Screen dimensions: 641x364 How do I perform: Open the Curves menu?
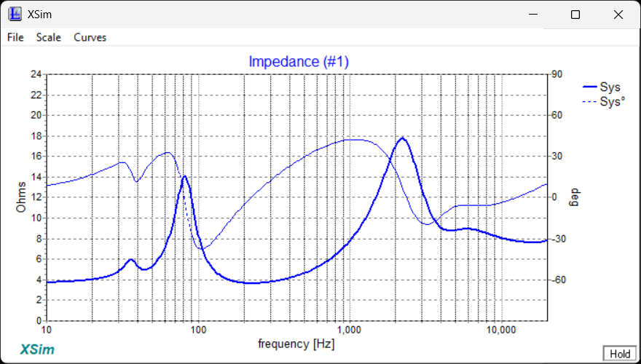pyautogui.click(x=90, y=37)
